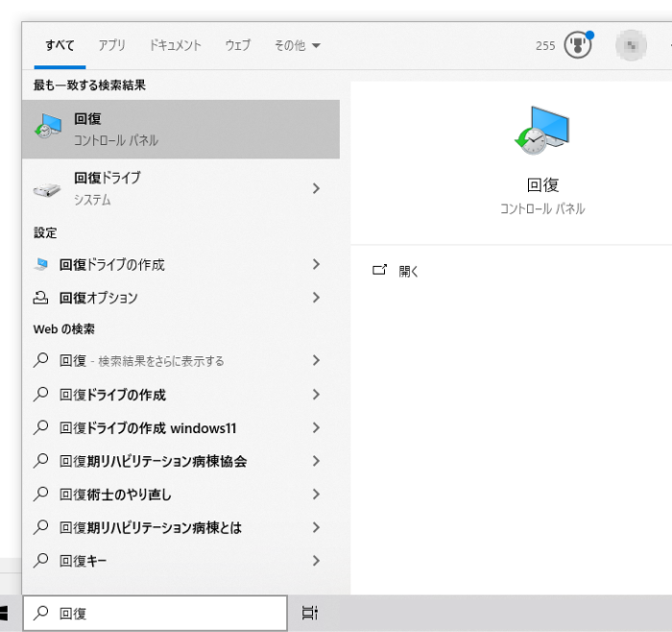Expand 回復キー suggestion arrow

tap(316, 560)
